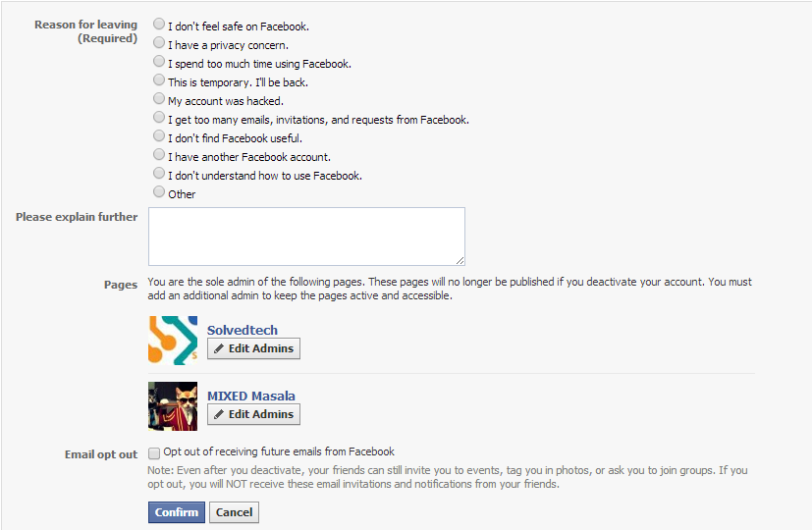This screenshot has width=812, height=530.
Task: Pick "I have another Facebook account"
Action: 159,155
